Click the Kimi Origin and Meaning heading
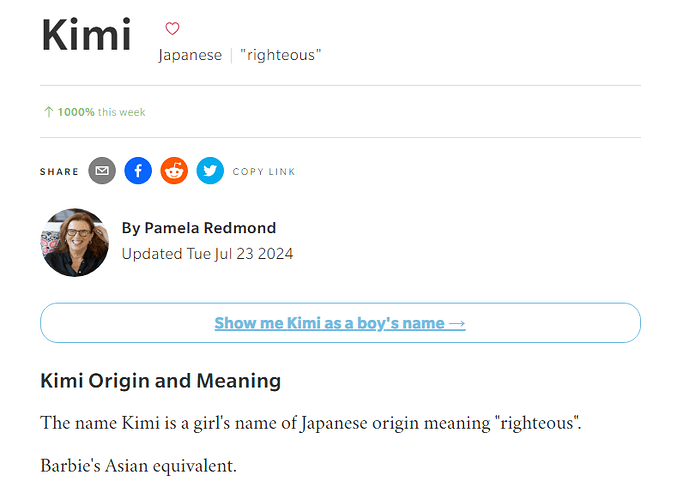The width and height of the screenshot is (683, 499). point(161,381)
